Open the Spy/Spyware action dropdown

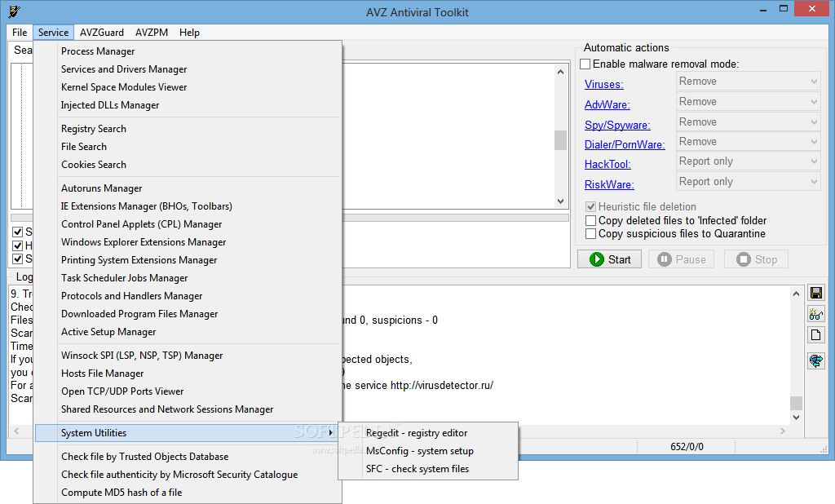(x=749, y=122)
